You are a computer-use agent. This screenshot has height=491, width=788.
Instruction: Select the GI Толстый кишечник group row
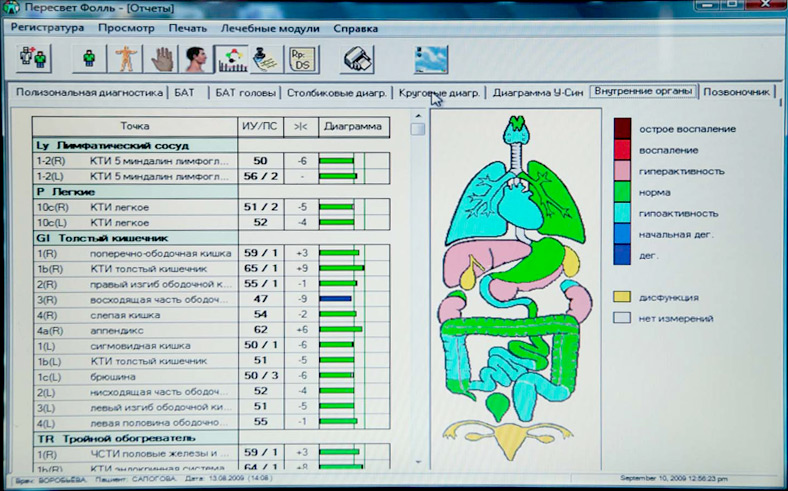(x=135, y=238)
